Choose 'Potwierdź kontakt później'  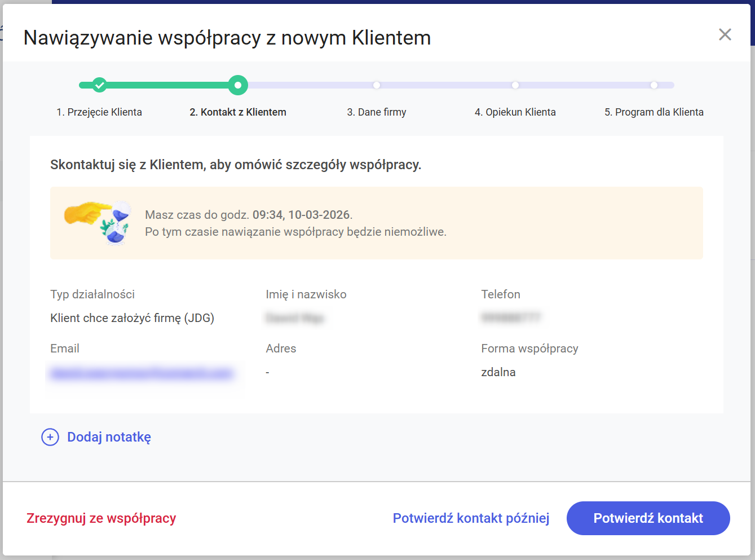click(x=471, y=518)
